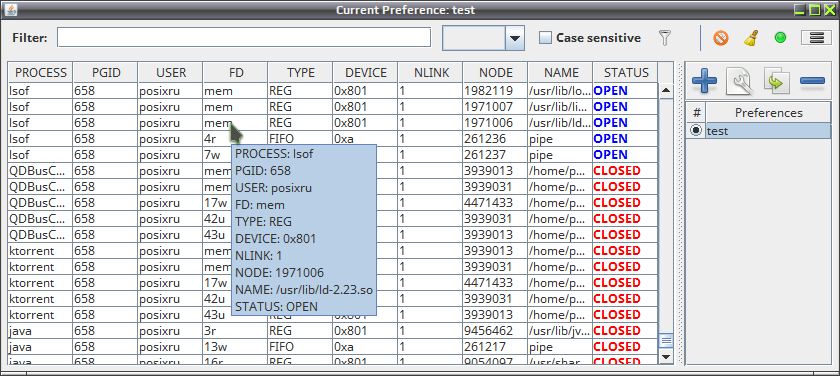Click the 0xa device cell in 4r row
This screenshot has width=840, height=376.
point(365,139)
